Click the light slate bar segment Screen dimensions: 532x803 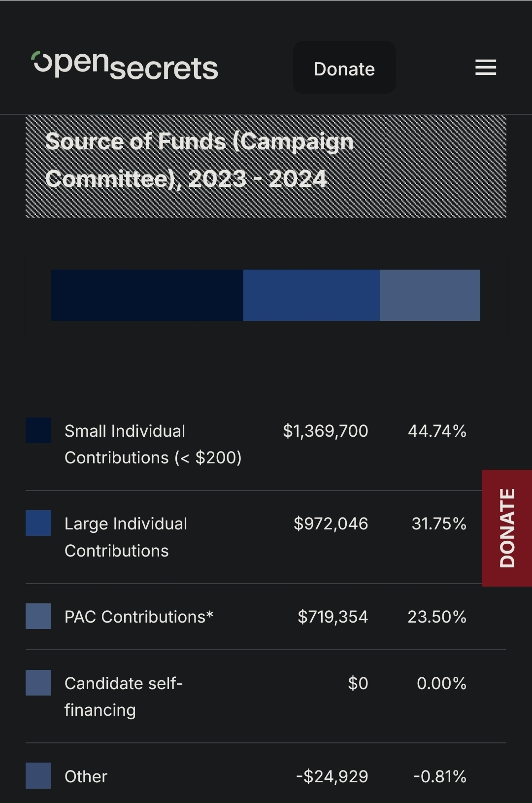[x=430, y=295]
